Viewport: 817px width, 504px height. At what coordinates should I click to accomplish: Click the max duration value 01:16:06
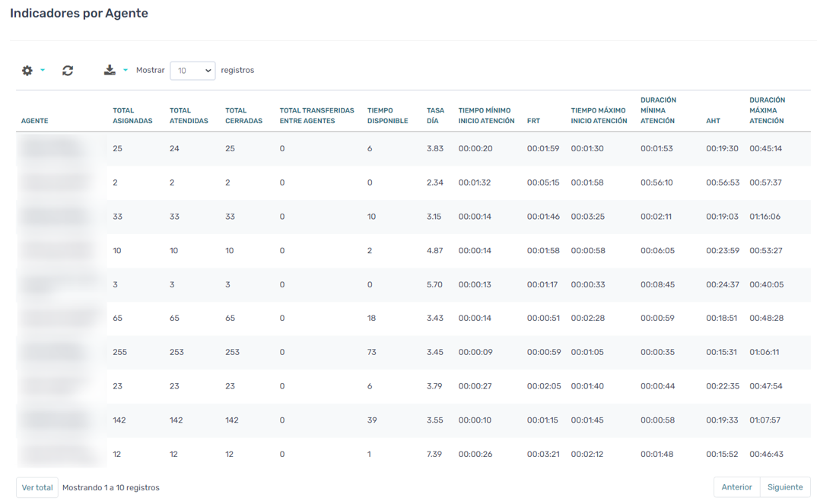point(765,217)
